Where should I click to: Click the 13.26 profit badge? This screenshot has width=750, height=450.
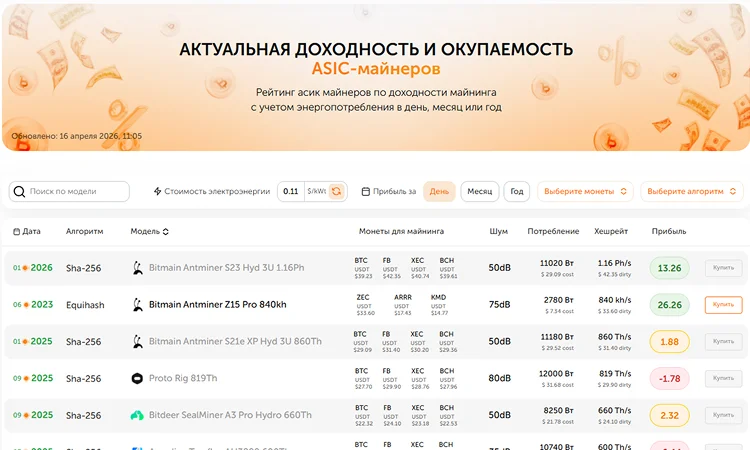(669, 268)
